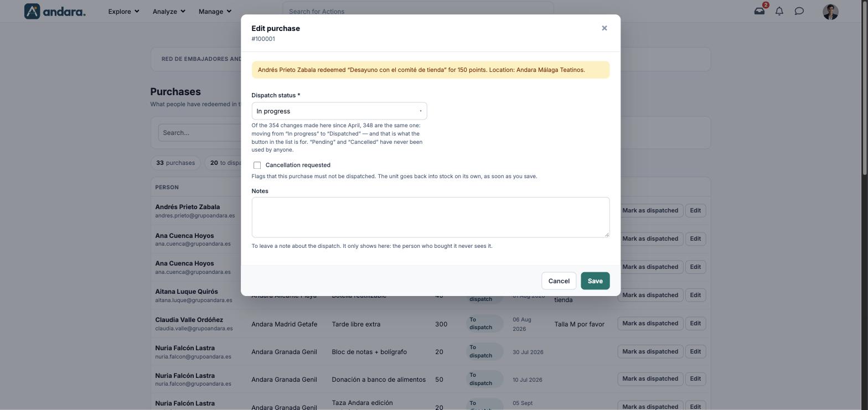Click the Search for Actions field

(x=418, y=11)
